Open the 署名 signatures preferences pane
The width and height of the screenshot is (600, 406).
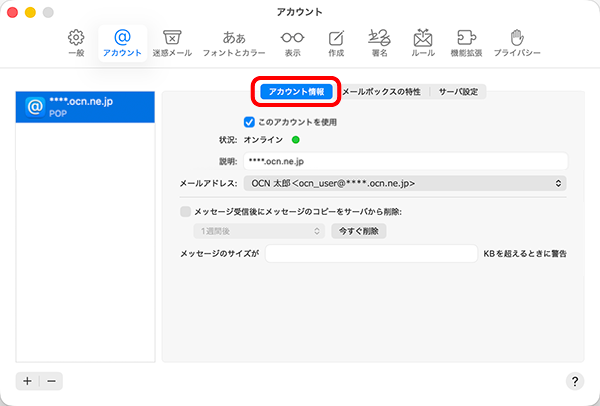coord(380,41)
